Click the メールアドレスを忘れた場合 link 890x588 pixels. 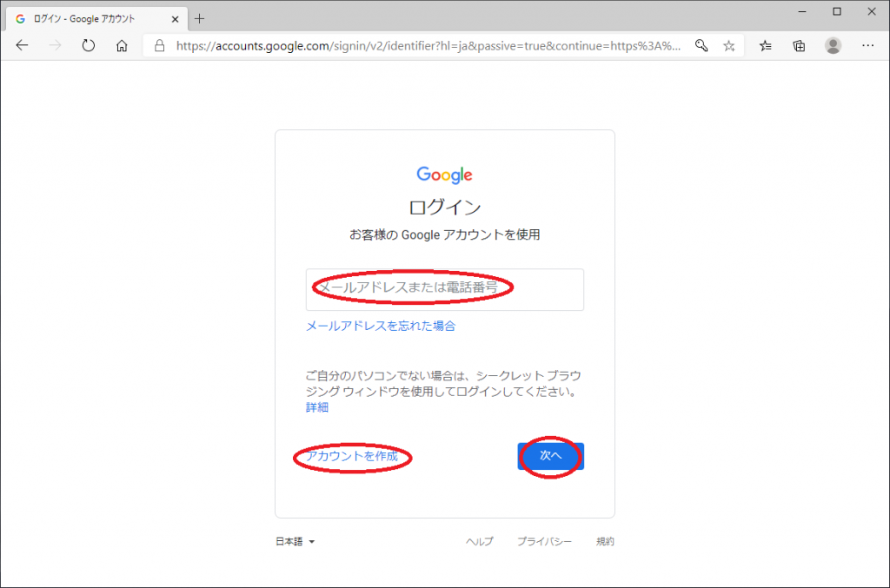coord(381,327)
